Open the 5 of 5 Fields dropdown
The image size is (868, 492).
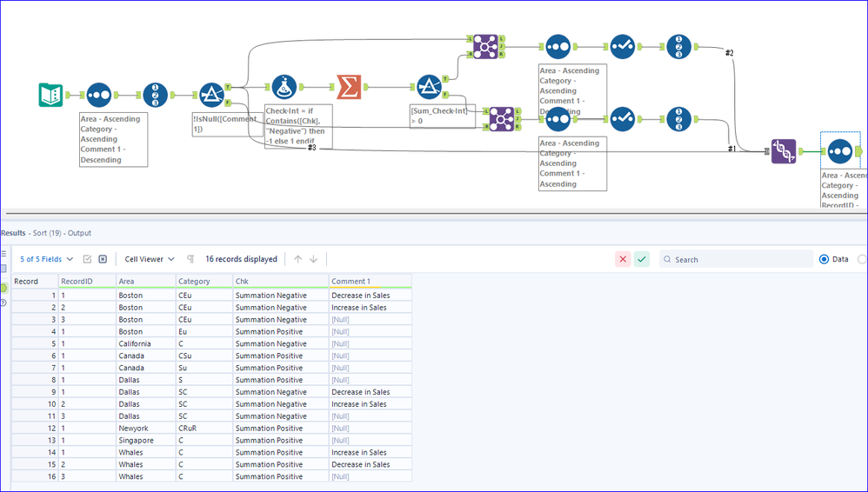(x=46, y=259)
